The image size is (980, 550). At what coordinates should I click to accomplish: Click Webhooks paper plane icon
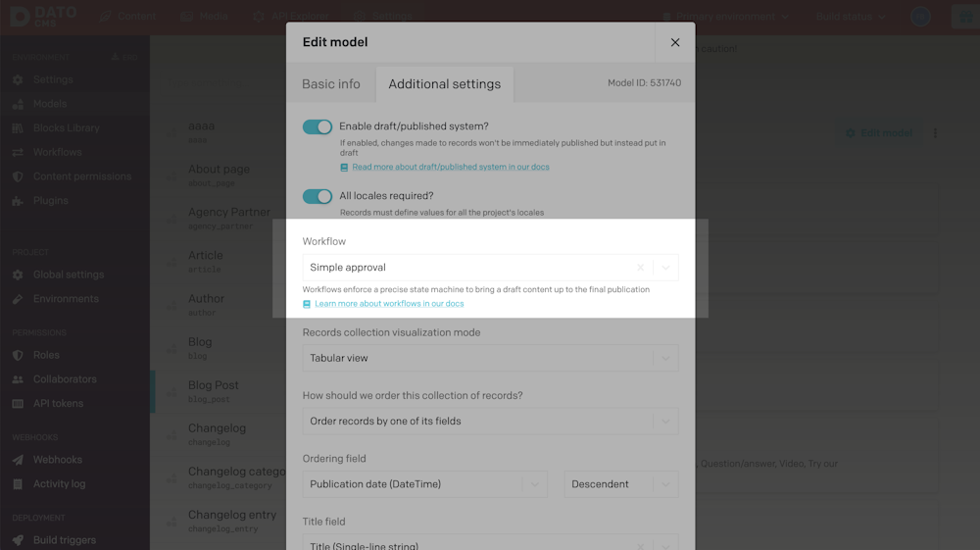[x=18, y=460]
